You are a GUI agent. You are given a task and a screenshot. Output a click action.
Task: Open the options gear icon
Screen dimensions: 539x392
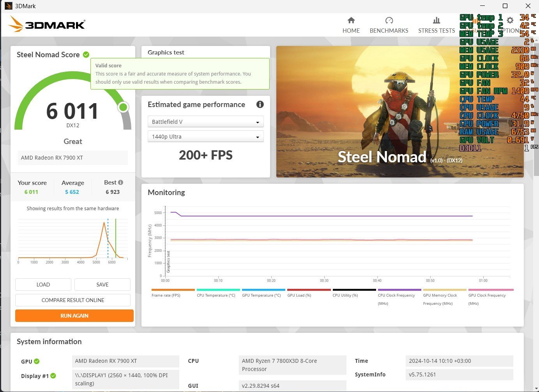coord(510,20)
